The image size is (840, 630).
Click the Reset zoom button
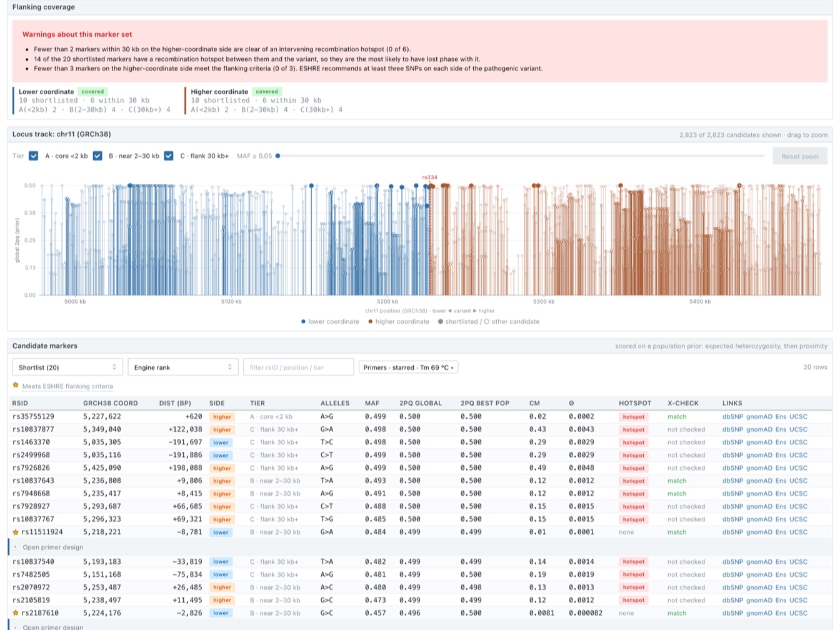click(x=800, y=156)
